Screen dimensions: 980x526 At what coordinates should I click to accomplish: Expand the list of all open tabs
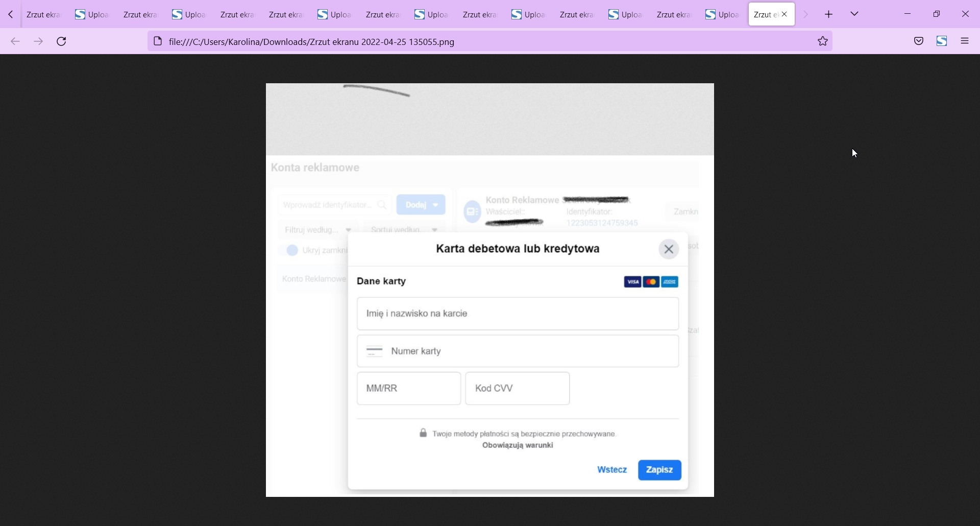tap(854, 14)
